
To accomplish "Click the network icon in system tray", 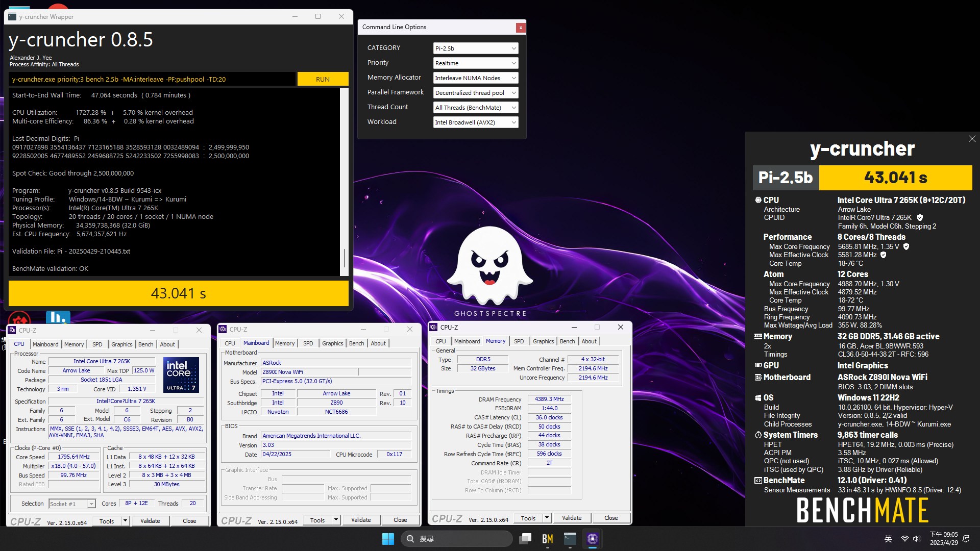I will 904,539.
